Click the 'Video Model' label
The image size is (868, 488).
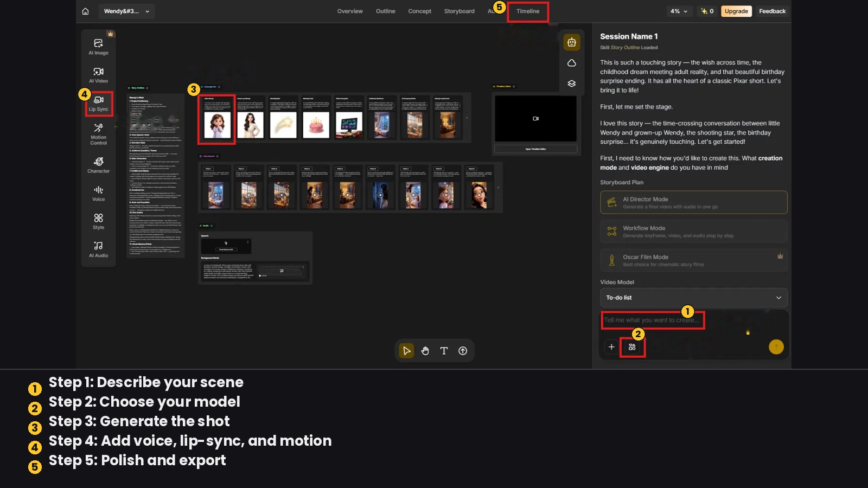coord(617,282)
